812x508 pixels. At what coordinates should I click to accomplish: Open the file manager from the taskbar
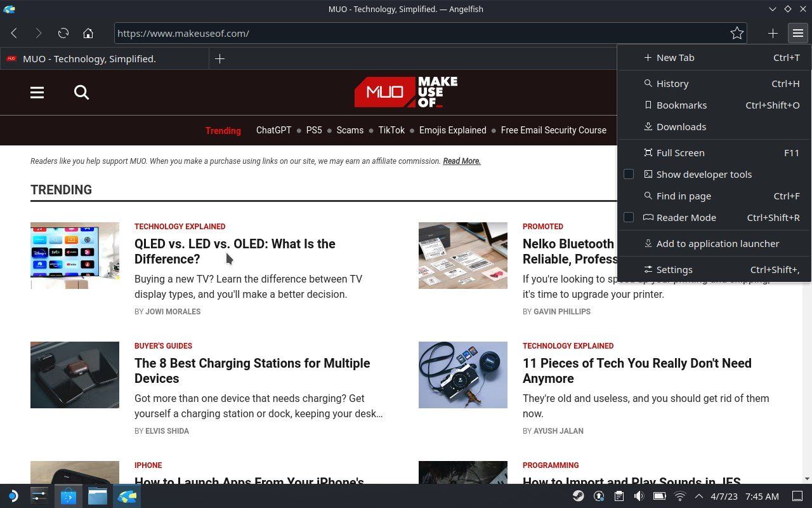tap(97, 496)
